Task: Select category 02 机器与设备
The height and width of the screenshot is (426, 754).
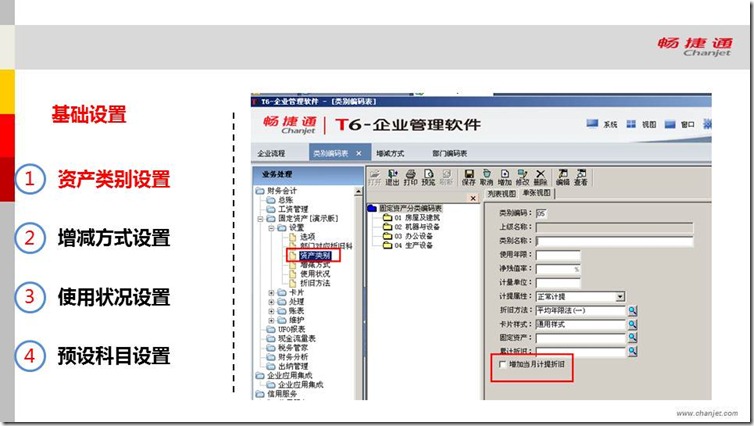Action: tap(412, 226)
